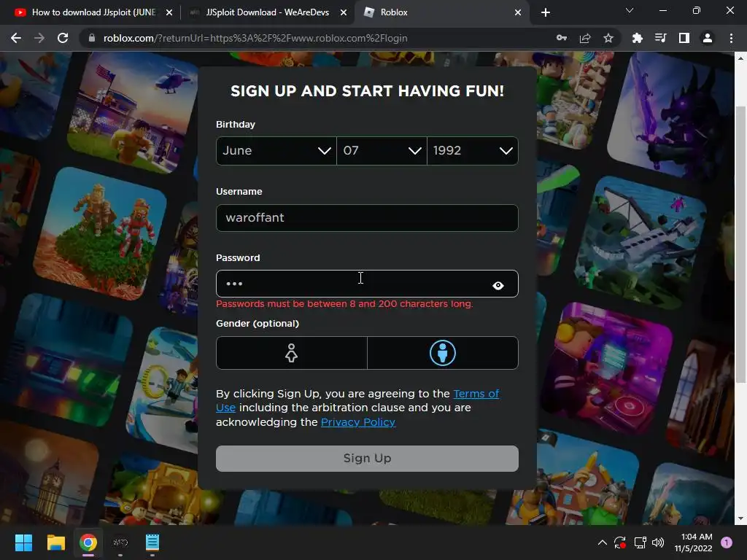Open the Chrome extensions puzzle icon
The height and width of the screenshot is (560, 747).
[x=638, y=38]
